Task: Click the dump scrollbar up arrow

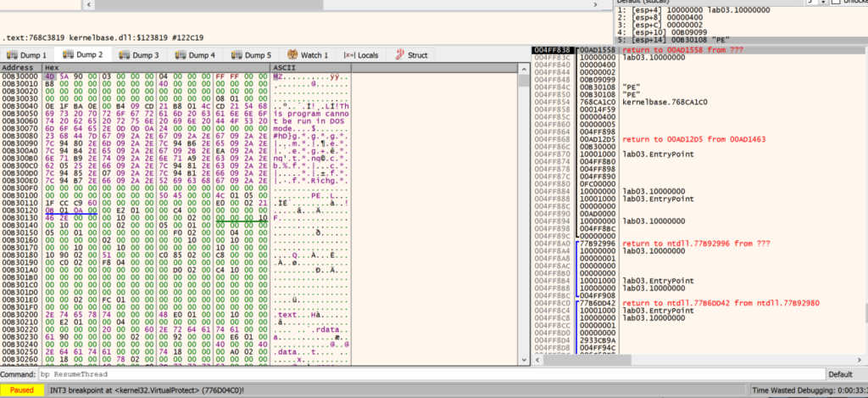Action: (x=522, y=68)
